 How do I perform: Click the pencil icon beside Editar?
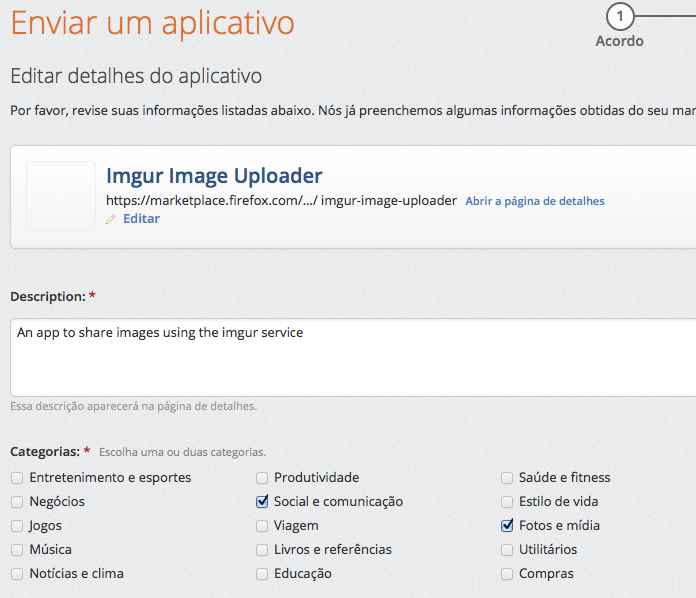tap(111, 219)
